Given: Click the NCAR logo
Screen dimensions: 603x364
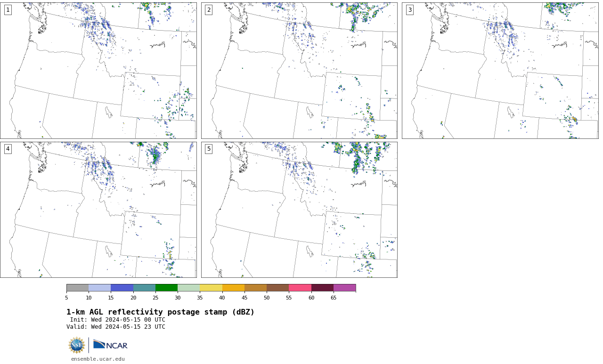Looking at the screenshot, I should [110, 345].
